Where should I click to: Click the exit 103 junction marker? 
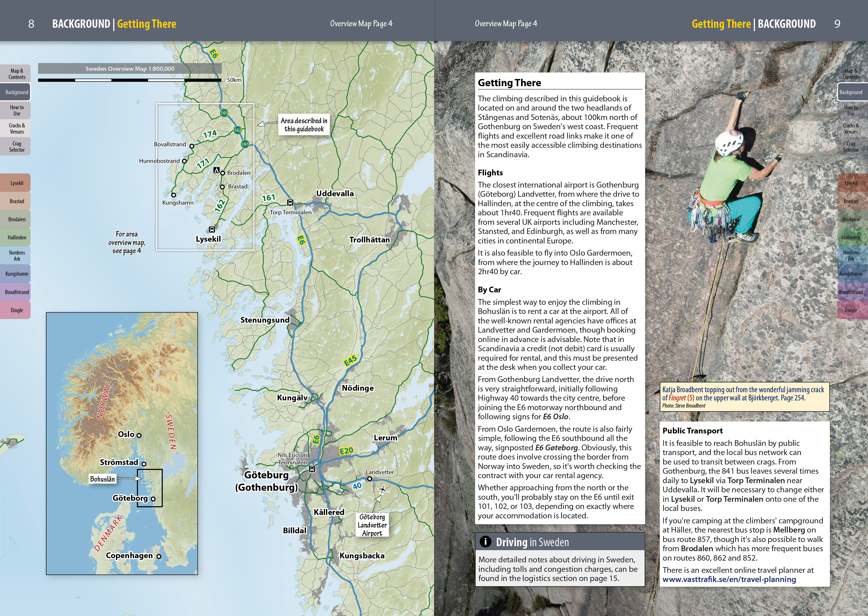tap(224, 113)
